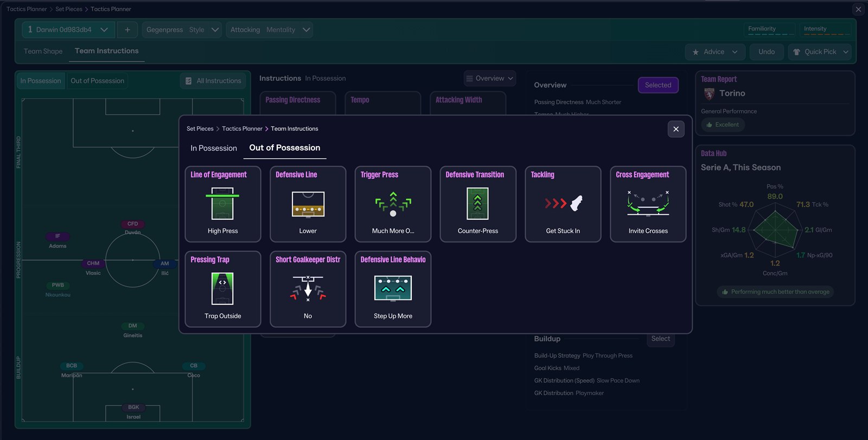Expand the Advice dropdown
Image resolution: width=868 pixels, height=440 pixels.
pyautogui.click(x=715, y=52)
